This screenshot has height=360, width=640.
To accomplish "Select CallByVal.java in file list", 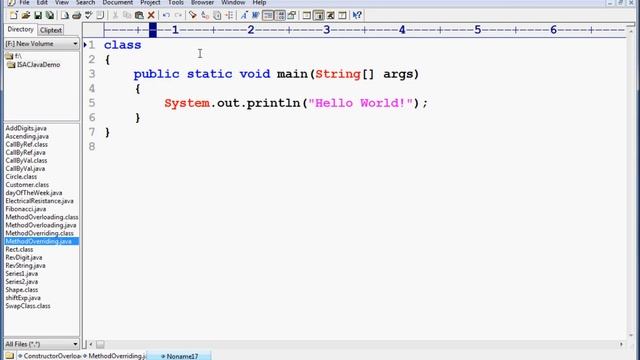I will click(25, 169).
